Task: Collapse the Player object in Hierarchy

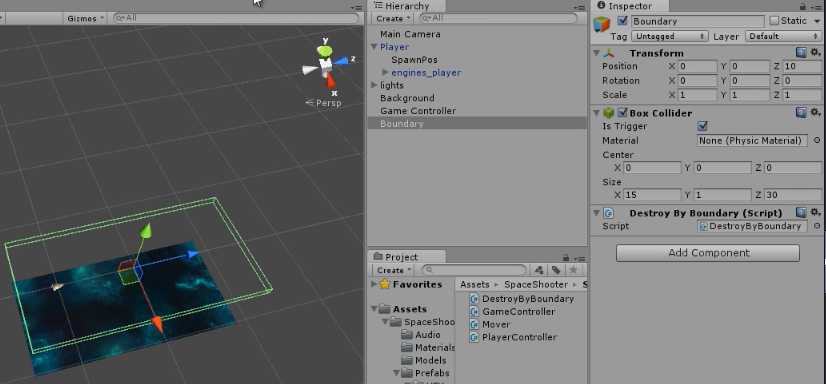Action: coord(373,47)
